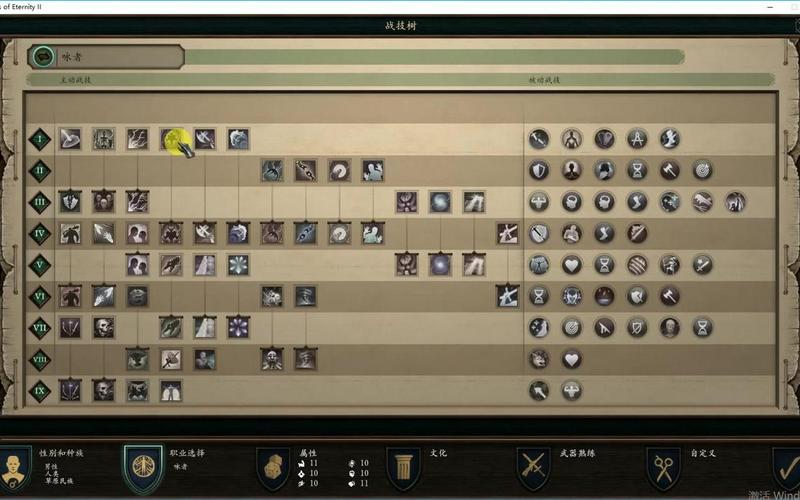The width and height of the screenshot is (800, 500).
Task: Pick the tier II hourglass passive talent
Action: pos(637,170)
